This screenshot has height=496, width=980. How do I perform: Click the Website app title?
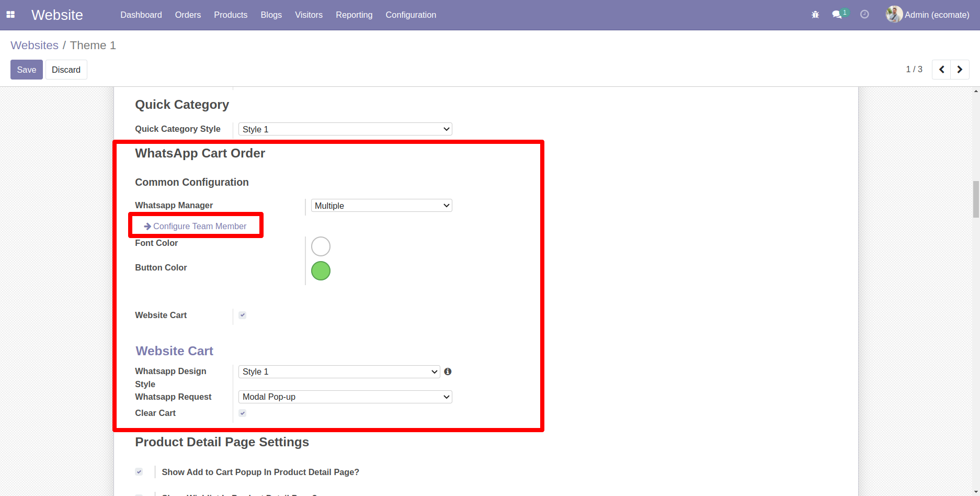click(x=57, y=15)
